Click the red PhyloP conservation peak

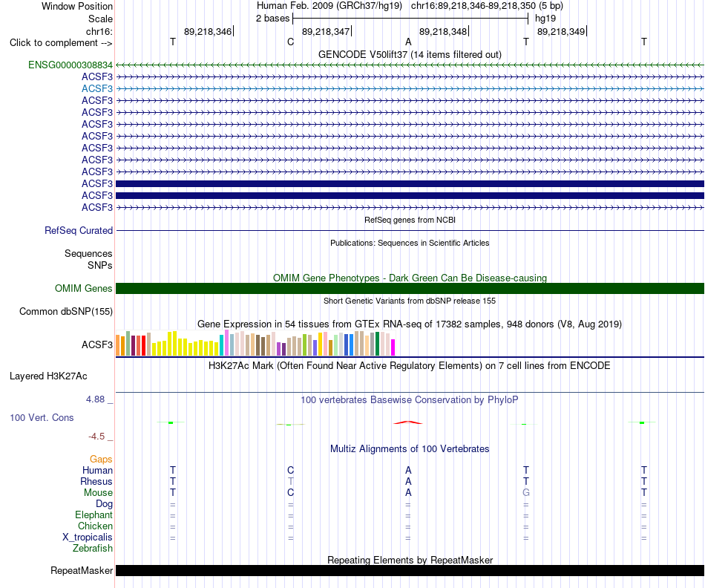[408, 422]
